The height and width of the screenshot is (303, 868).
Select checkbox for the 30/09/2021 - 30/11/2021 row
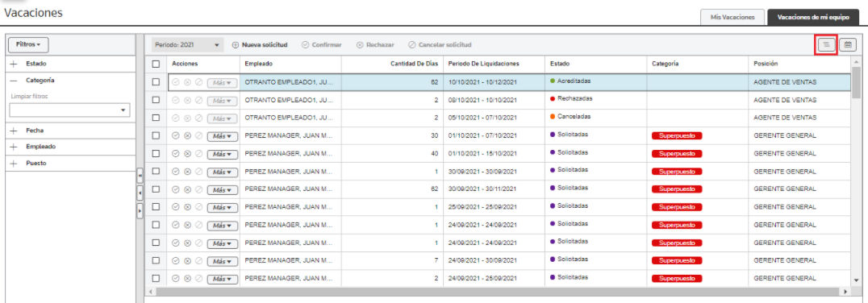pyautogui.click(x=156, y=189)
